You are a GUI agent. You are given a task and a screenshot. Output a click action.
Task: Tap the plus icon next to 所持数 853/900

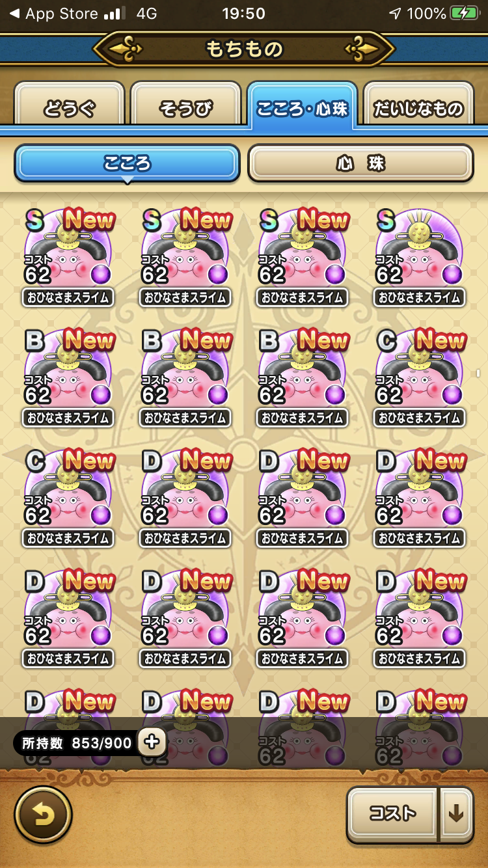152,741
